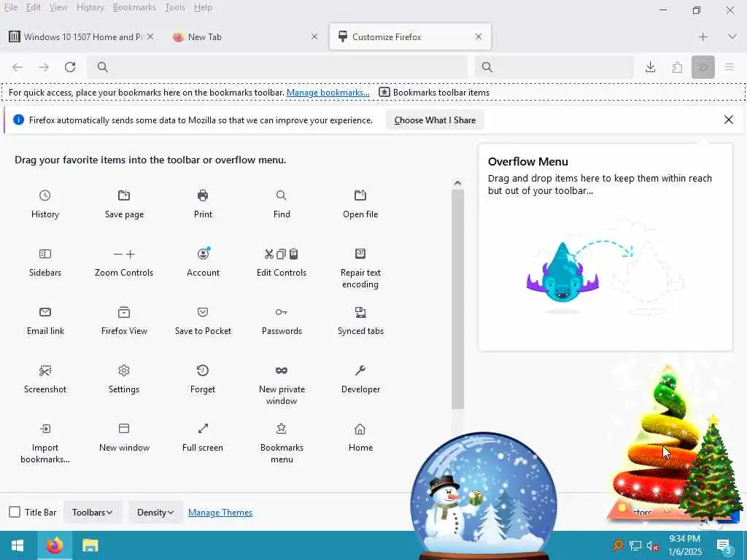Click Choose What I Share button
The width and height of the screenshot is (747, 560).
tap(435, 120)
